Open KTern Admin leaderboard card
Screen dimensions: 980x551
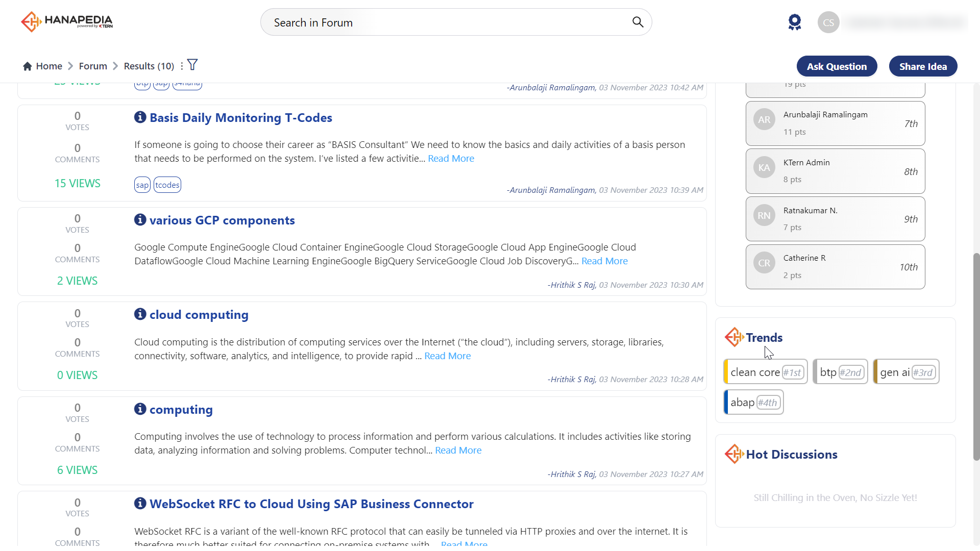835,171
